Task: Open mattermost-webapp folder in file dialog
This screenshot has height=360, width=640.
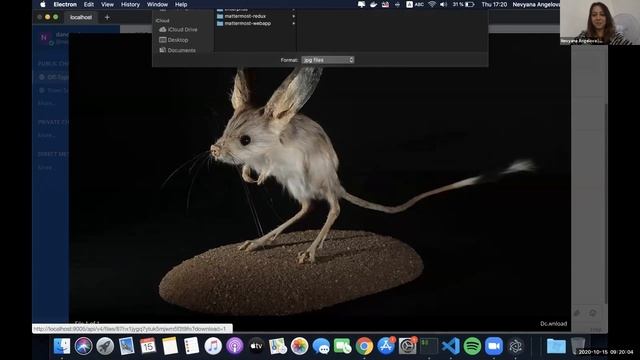Action: (x=244, y=23)
